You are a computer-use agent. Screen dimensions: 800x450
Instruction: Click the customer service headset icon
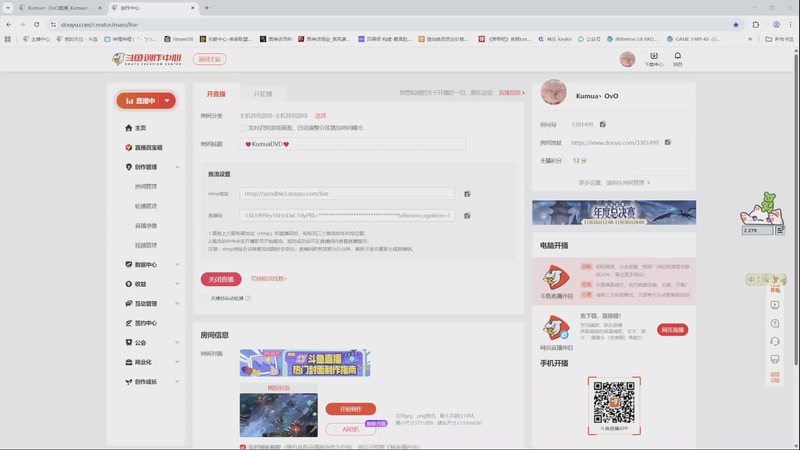point(774,341)
